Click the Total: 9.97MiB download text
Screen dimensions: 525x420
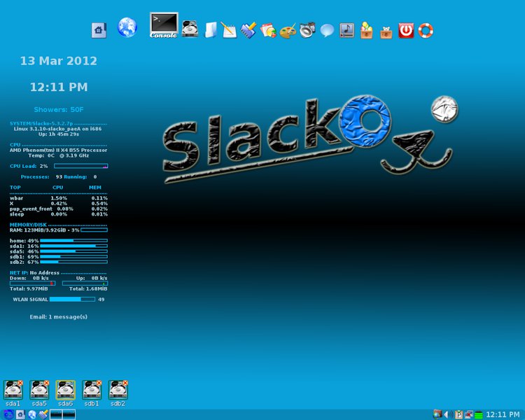29,288
